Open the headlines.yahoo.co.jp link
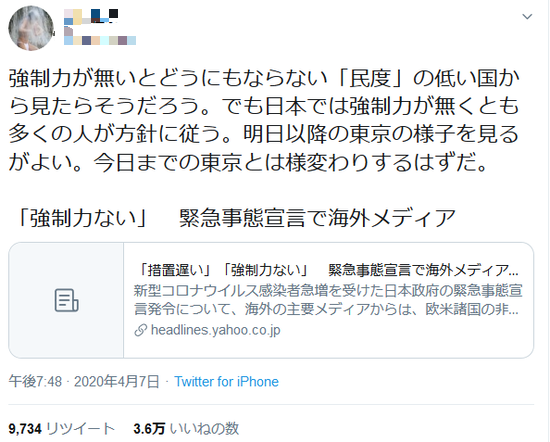Screen dimensions: 550x442 coord(215,330)
